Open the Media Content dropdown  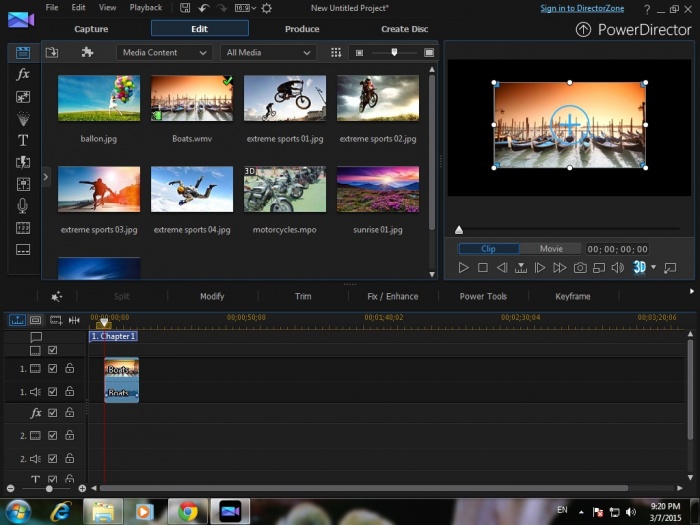coord(165,52)
